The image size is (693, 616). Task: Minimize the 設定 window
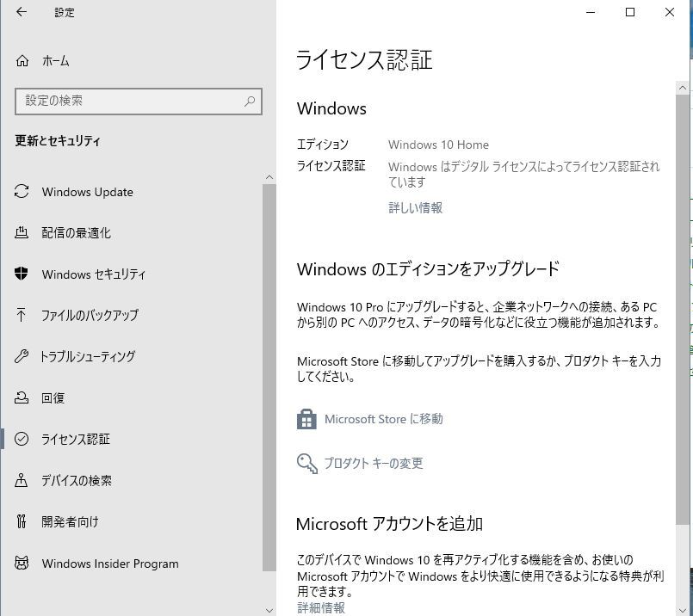coord(591,12)
